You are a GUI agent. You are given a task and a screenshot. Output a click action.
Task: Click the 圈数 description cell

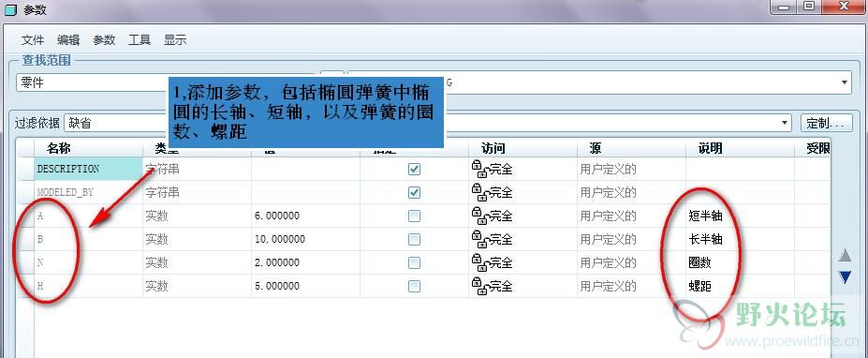pos(740,262)
